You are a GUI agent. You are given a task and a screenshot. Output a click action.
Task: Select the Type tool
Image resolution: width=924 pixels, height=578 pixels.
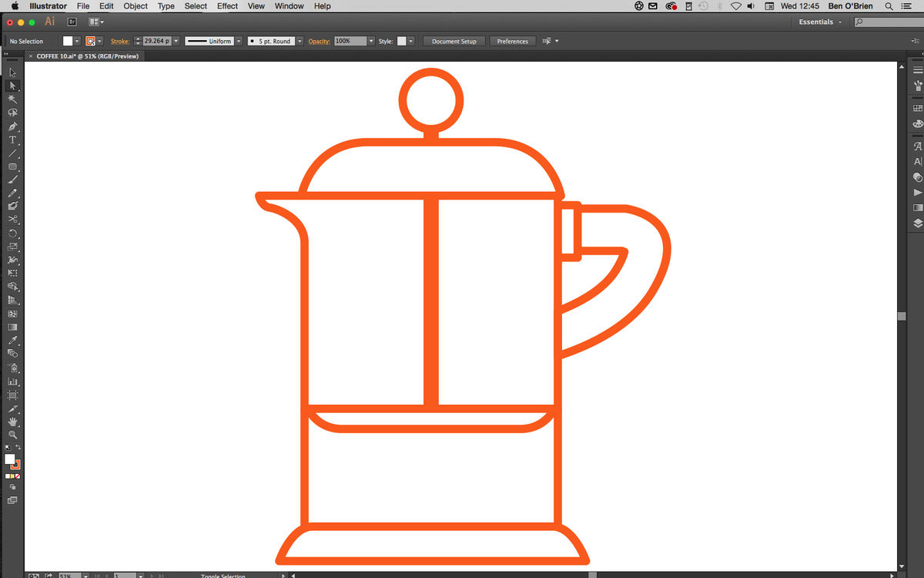tap(12, 139)
